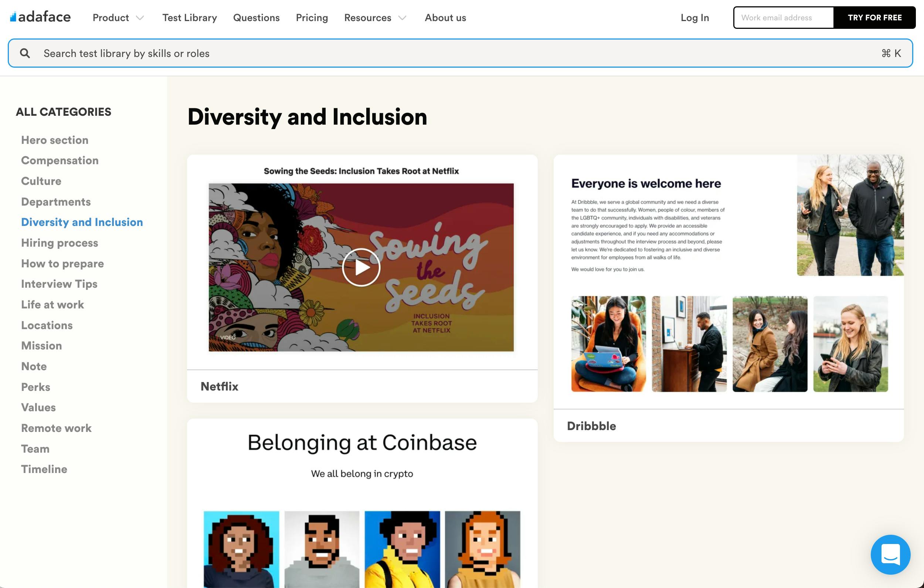
Task: Open the Team category
Action: [x=35, y=449]
